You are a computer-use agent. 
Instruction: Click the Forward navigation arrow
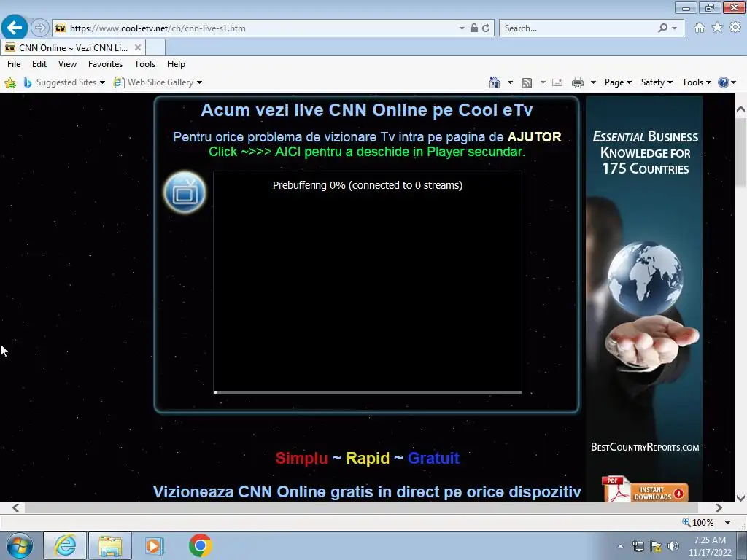tap(40, 28)
